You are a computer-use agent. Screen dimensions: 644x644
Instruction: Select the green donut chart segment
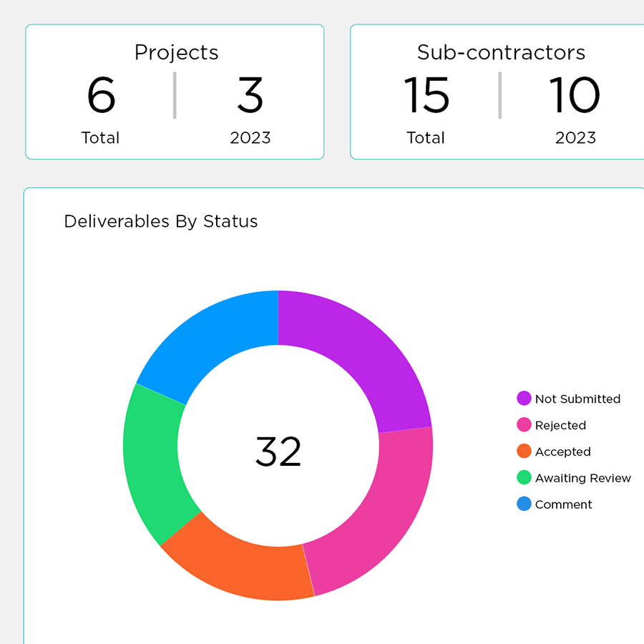(x=154, y=458)
